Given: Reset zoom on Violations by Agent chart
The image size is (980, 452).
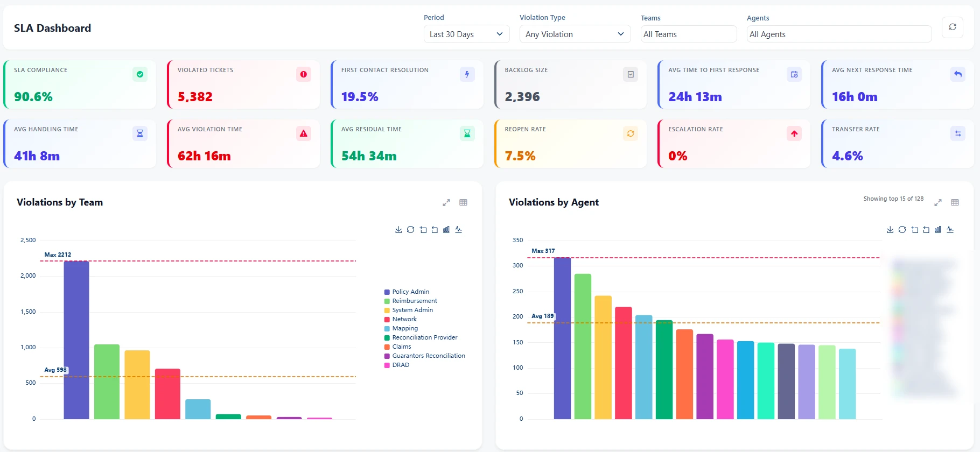Looking at the screenshot, I should pyautogui.click(x=926, y=230).
